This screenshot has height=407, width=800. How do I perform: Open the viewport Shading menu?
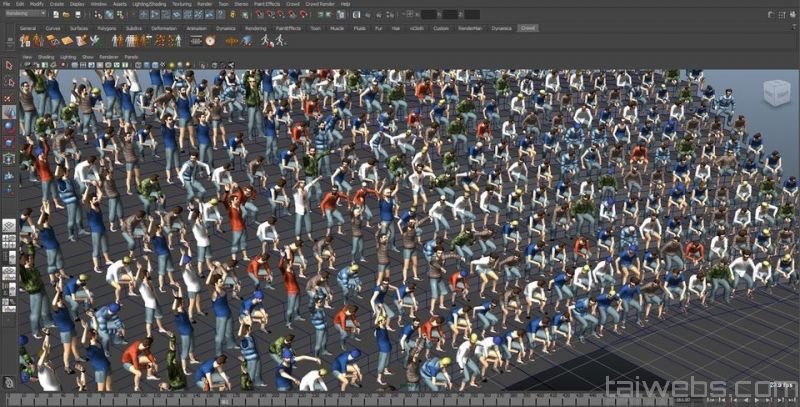pyautogui.click(x=46, y=57)
